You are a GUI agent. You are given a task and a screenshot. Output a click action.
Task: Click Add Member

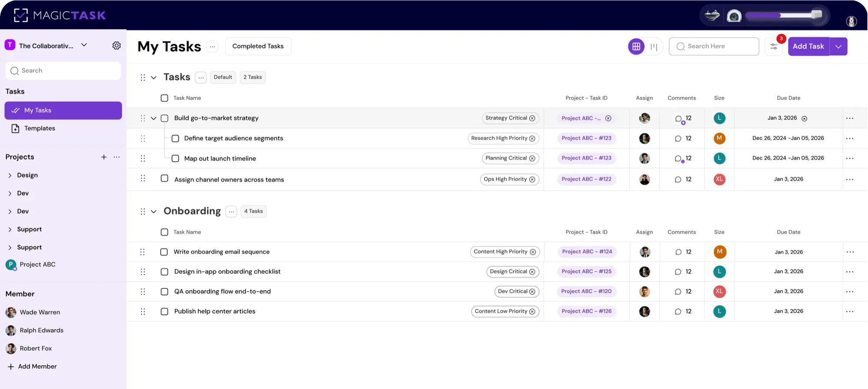tap(32, 366)
